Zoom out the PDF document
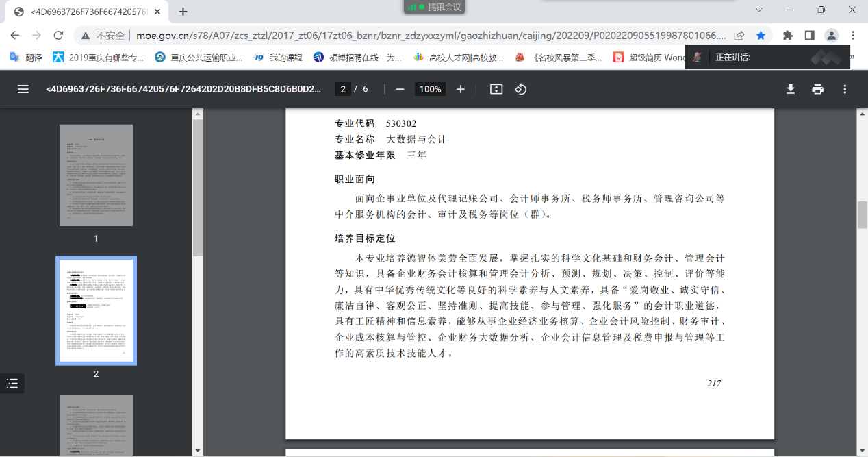This screenshot has width=868, height=457. pyautogui.click(x=400, y=89)
